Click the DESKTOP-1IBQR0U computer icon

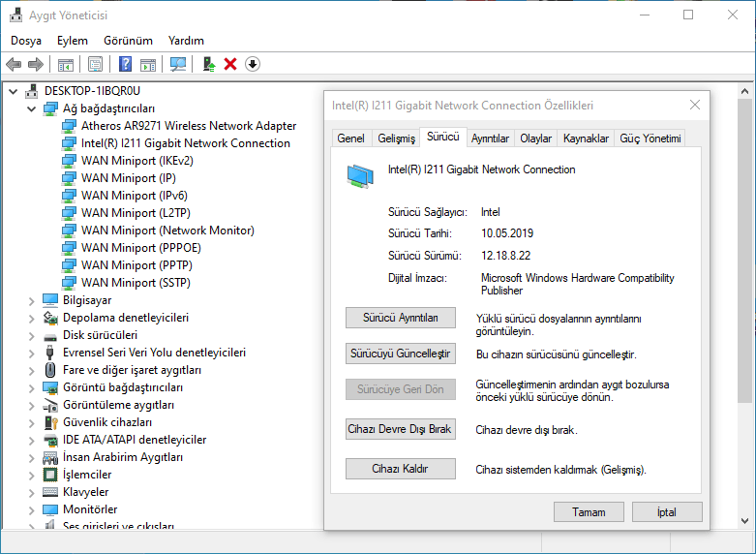[32, 91]
